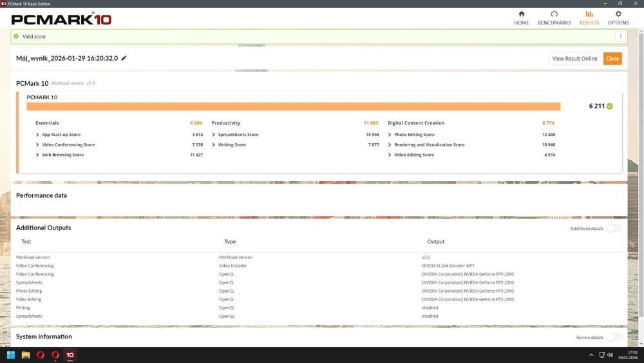Viewport: 644px width, 363px height.
Task: Click the network tray icon
Action: [x=601, y=355]
